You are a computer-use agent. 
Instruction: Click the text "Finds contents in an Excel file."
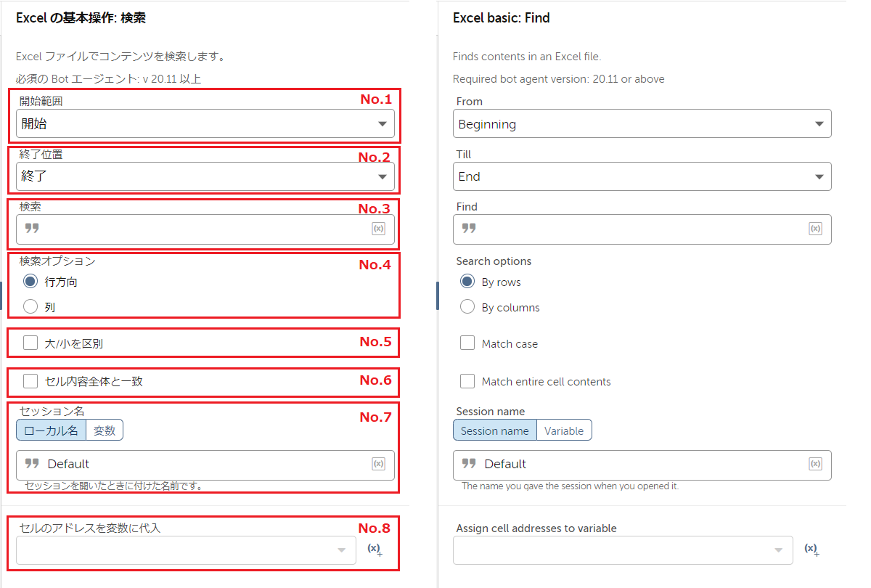coord(527,56)
